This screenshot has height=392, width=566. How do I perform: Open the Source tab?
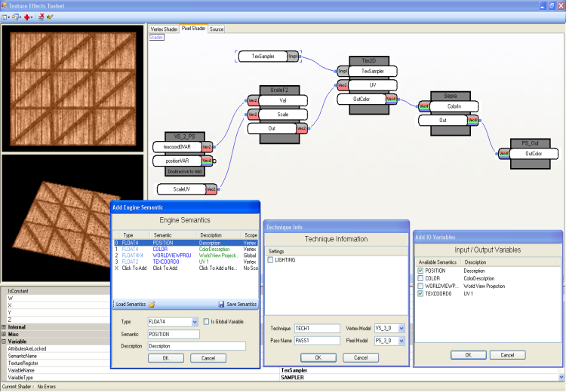217,29
